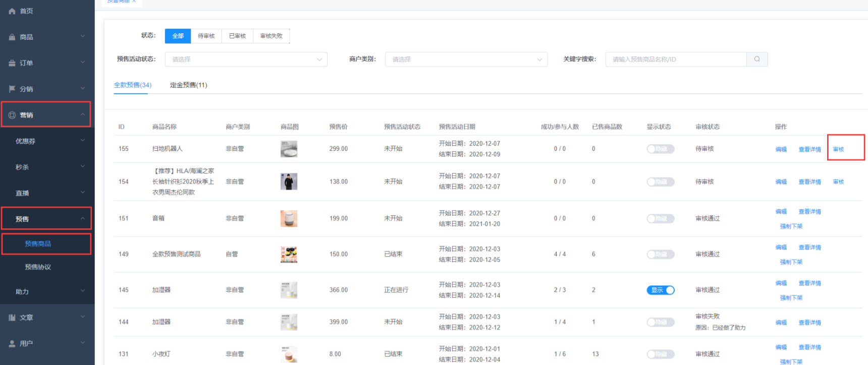This screenshot has height=365, width=868.
Task: Toggle display switch for product 131
Action: pyautogui.click(x=661, y=354)
